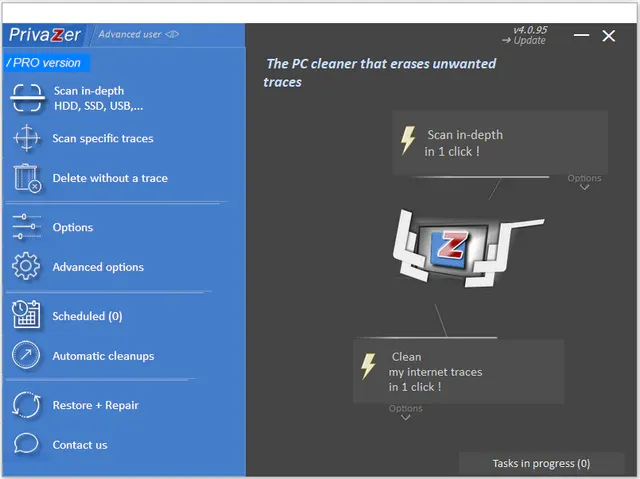This screenshot has width=640, height=479.
Task: Click the Scan specific traces crosshair icon
Action: coord(27,138)
